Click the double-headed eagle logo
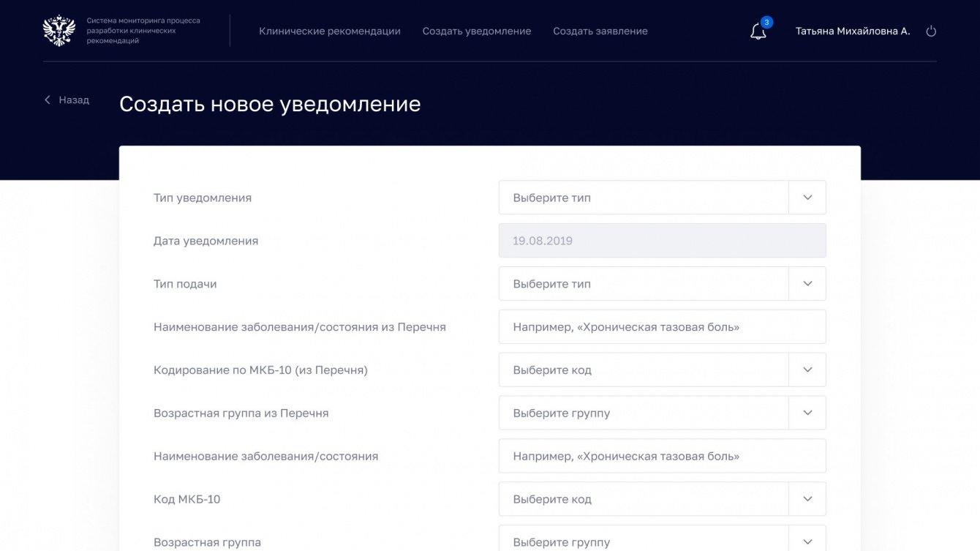 (x=59, y=31)
